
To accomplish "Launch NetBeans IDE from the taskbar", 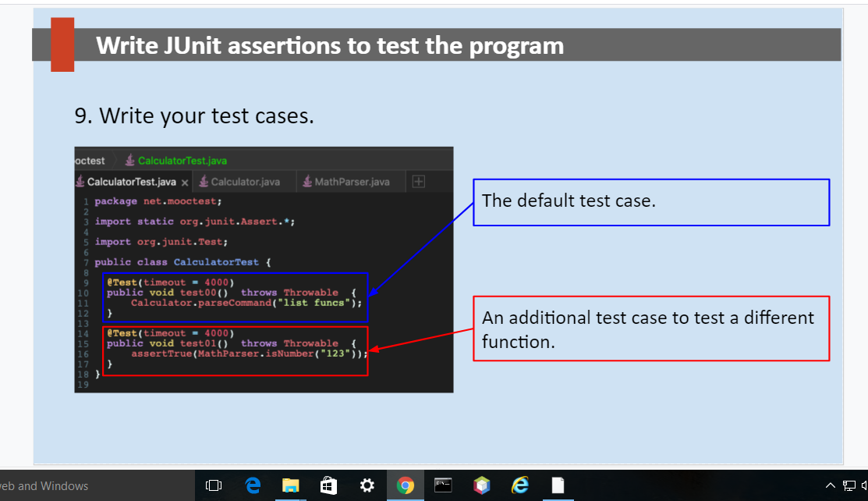I will coord(481,485).
